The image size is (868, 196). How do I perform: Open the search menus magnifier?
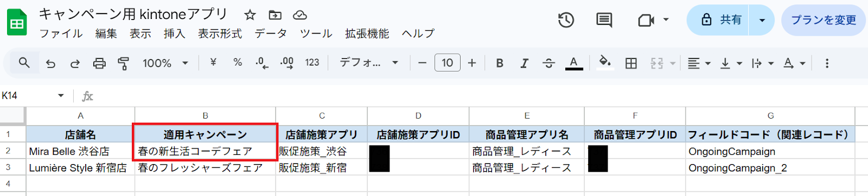pos(24,63)
